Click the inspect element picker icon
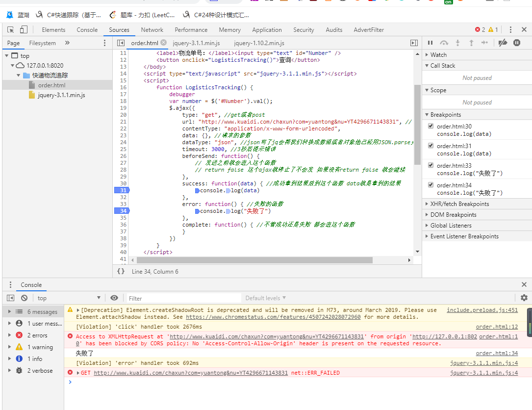 click(10, 29)
